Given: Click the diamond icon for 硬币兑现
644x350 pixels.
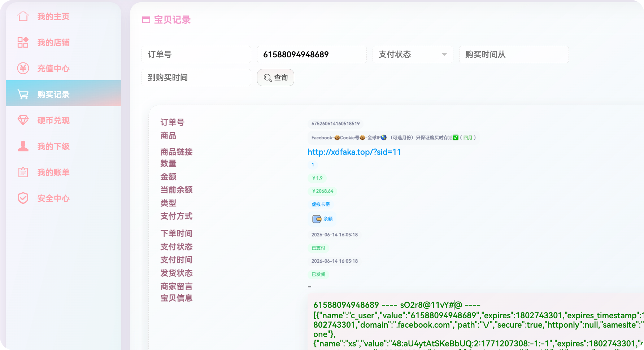Looking at the screenshot, I should point(23,120).
